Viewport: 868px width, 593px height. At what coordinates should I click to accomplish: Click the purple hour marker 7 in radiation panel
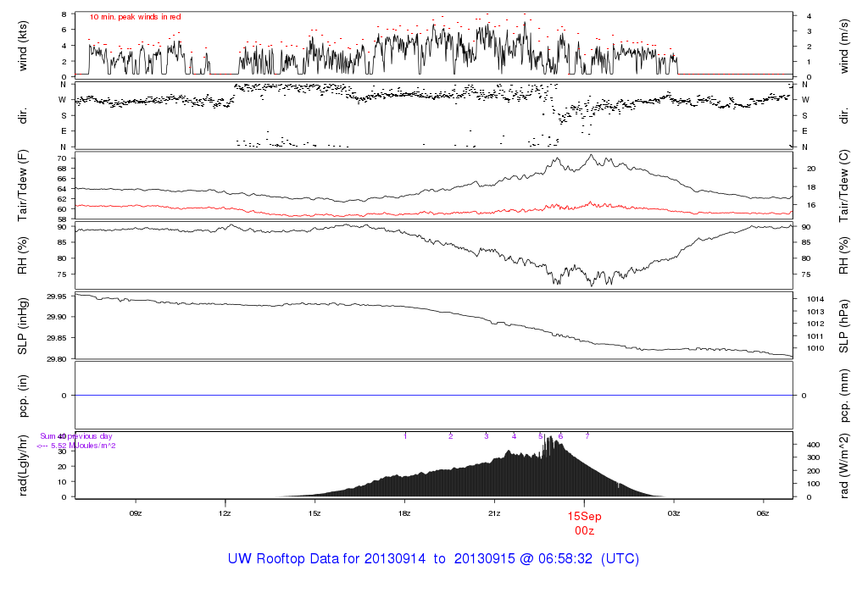[587, 435]
